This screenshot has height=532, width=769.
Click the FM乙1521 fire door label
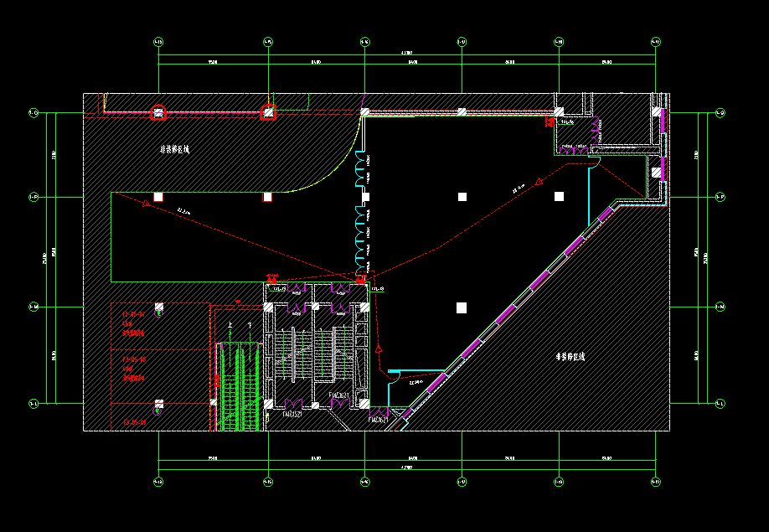[292, 414]
